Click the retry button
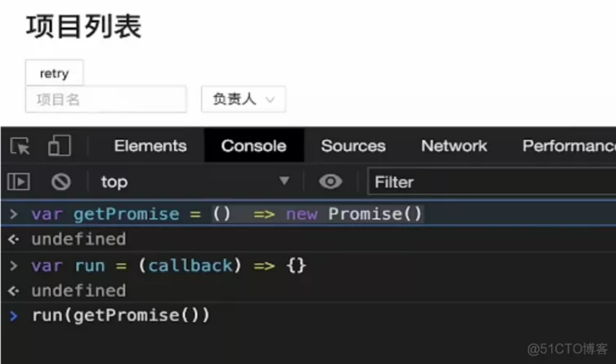The image size is (616, 364). 54,74
